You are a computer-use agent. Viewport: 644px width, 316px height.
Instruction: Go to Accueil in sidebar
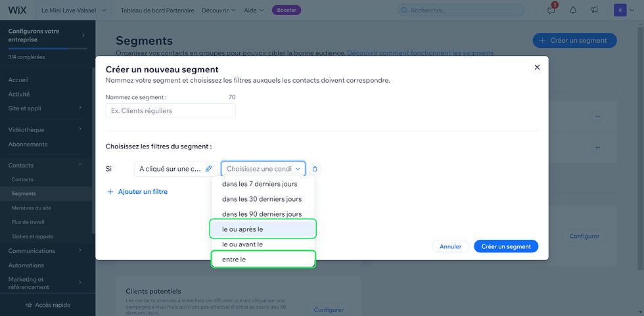[18, 79]
